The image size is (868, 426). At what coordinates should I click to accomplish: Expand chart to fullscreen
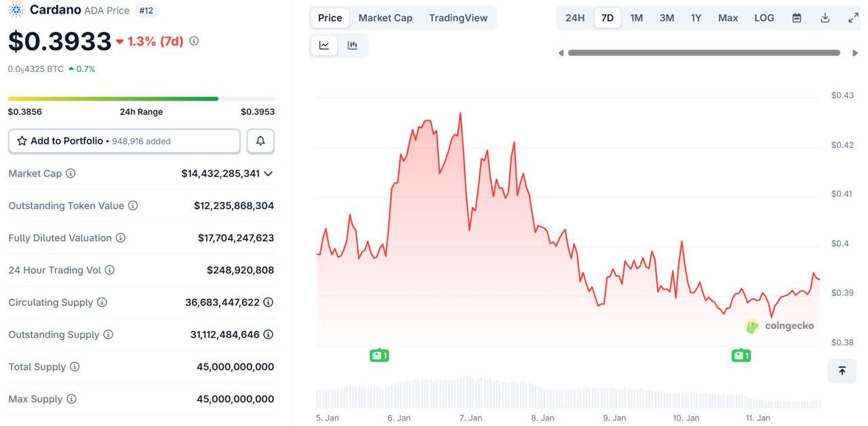[x=852, y=18]
